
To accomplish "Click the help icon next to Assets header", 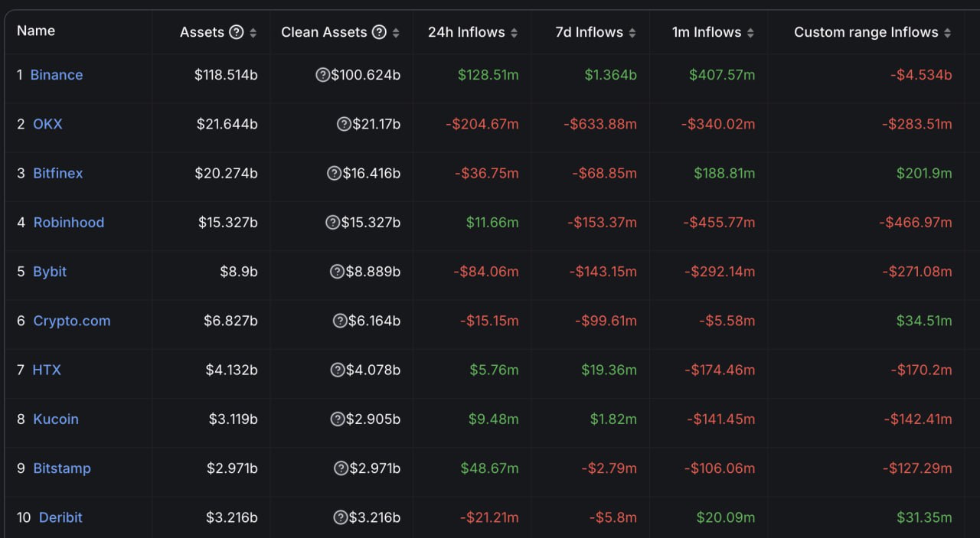I will pos(237,32).
